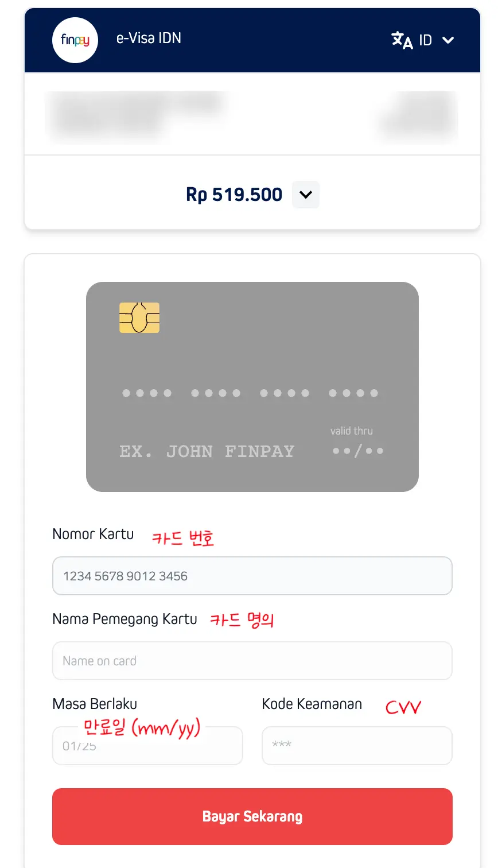Screen dimensions: 498x868
Task: Click the EX. JOHN FINPAY name on the card
Action: (207, 452)
